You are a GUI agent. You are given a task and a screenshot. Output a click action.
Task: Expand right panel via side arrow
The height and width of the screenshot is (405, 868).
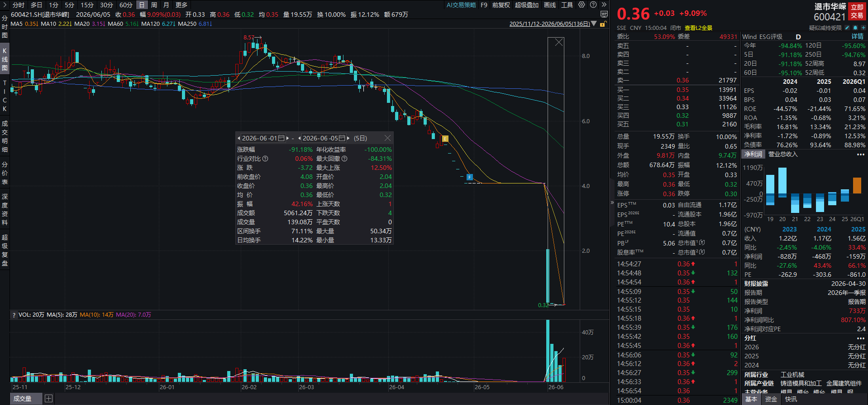(612, 202)
